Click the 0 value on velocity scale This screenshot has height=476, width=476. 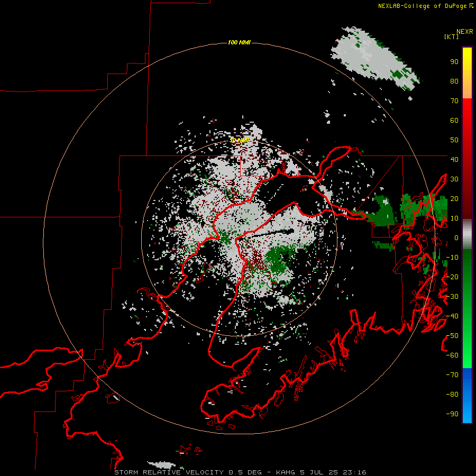(456, 238)
